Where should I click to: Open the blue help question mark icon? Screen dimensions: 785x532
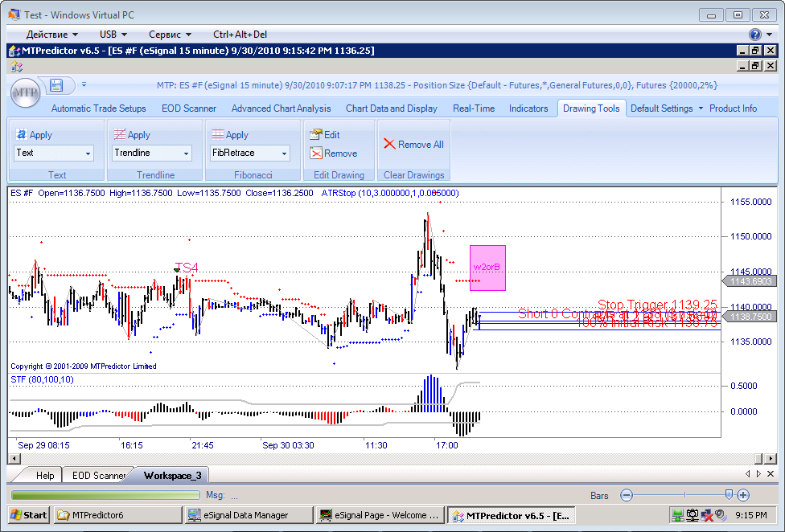[755, 35]
